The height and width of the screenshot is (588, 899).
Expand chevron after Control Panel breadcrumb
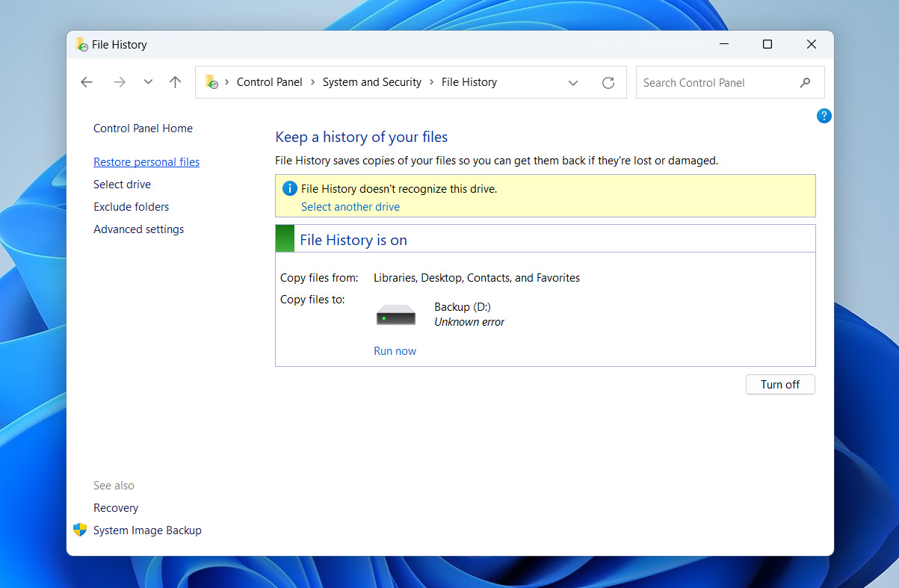coord(312,82)
